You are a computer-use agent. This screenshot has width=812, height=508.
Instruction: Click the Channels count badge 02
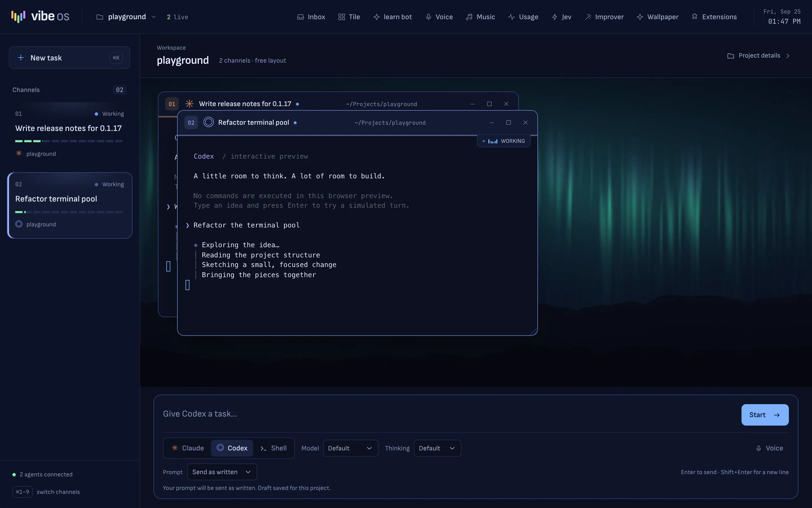pyautogui.click(x=120, y=90)
